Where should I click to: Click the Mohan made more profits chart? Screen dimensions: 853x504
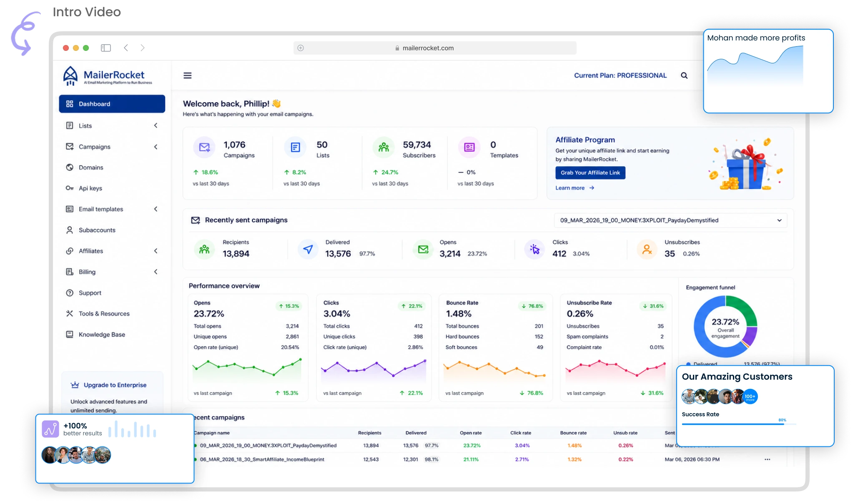click(x=755, y=65)
